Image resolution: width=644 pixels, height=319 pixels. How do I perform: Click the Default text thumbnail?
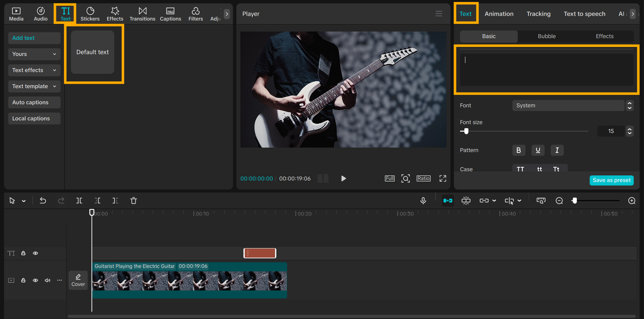click(x=93, y=52)
